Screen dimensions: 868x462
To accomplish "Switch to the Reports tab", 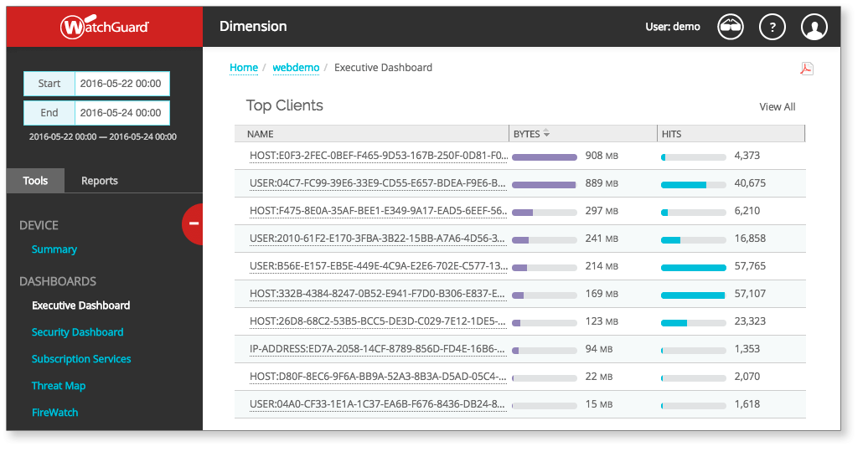I will [x=99, y=181].
